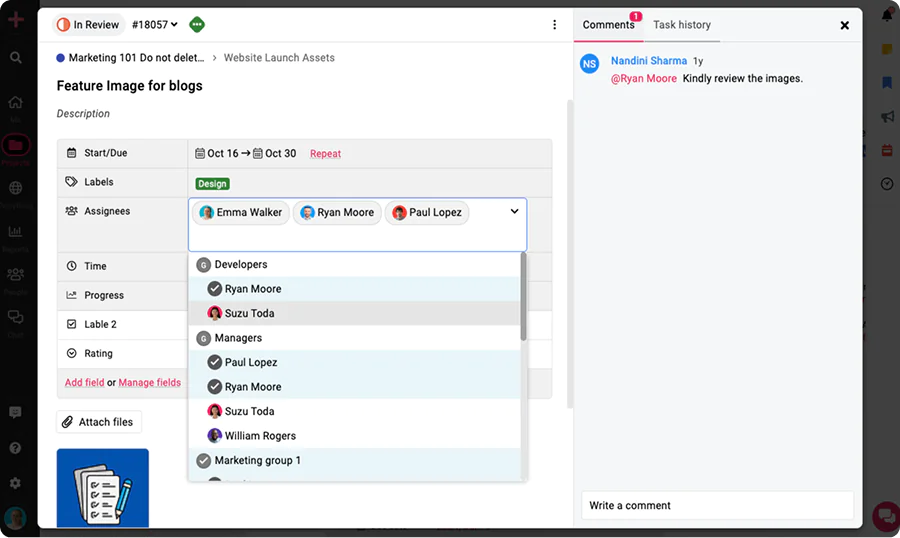The height and width of the screenshot is (538, 900).
Task: Close the task detail panel
Action: click(x=844, y=25)
